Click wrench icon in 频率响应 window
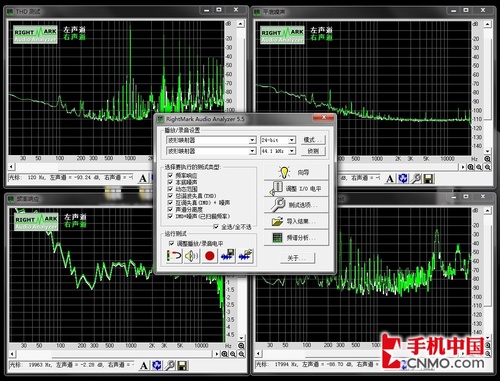 tap(170, 366)
